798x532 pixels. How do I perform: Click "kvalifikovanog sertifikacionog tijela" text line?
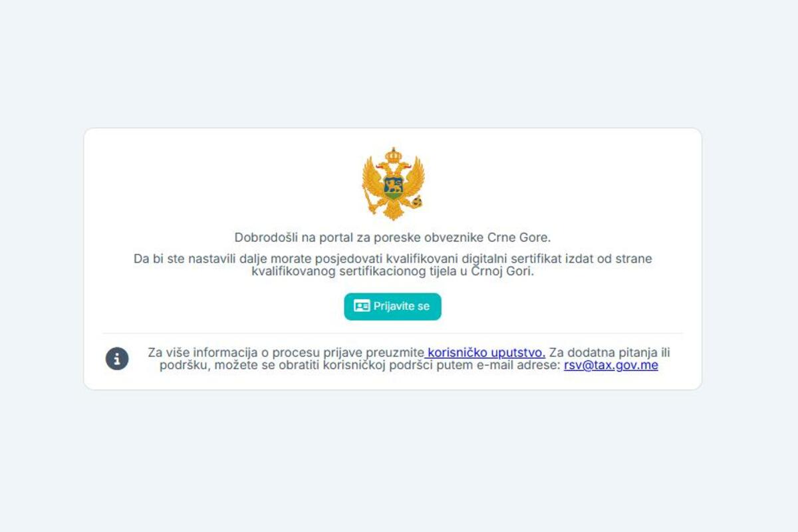393,271
